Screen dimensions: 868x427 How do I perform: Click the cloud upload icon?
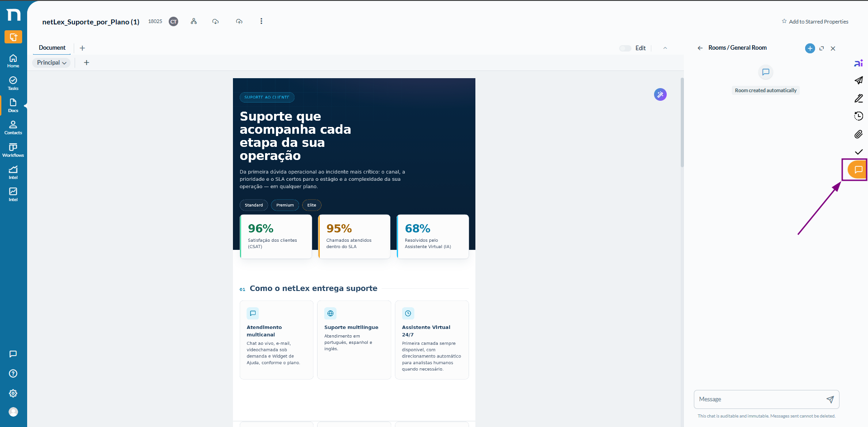pos(239,21)
